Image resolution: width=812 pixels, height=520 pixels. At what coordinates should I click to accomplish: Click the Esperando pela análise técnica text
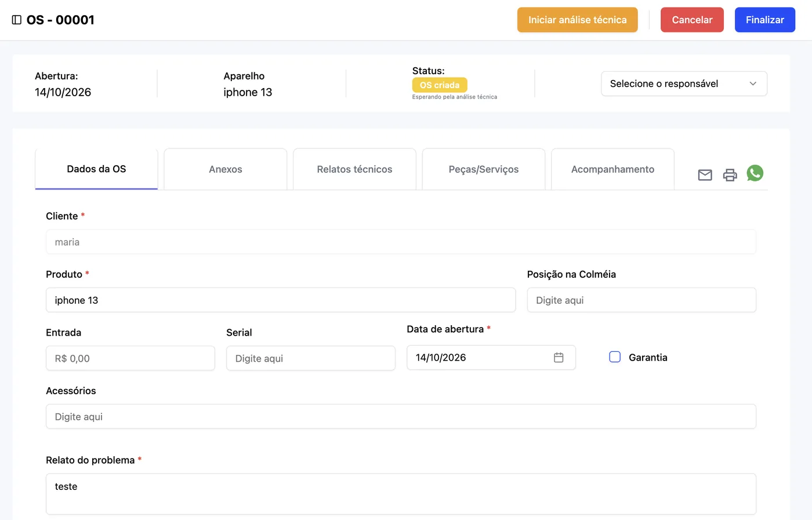(x=455, y=97)
